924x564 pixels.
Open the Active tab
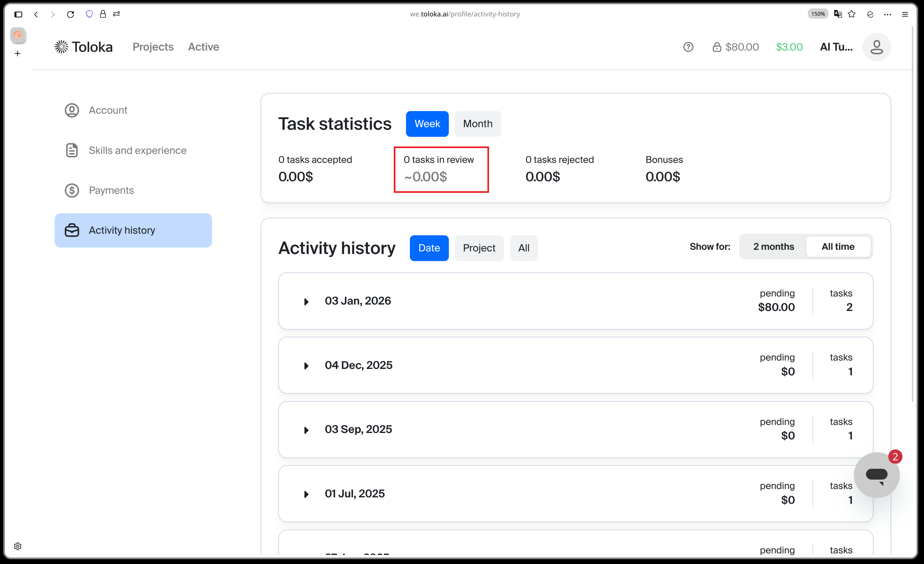(204, 47)
